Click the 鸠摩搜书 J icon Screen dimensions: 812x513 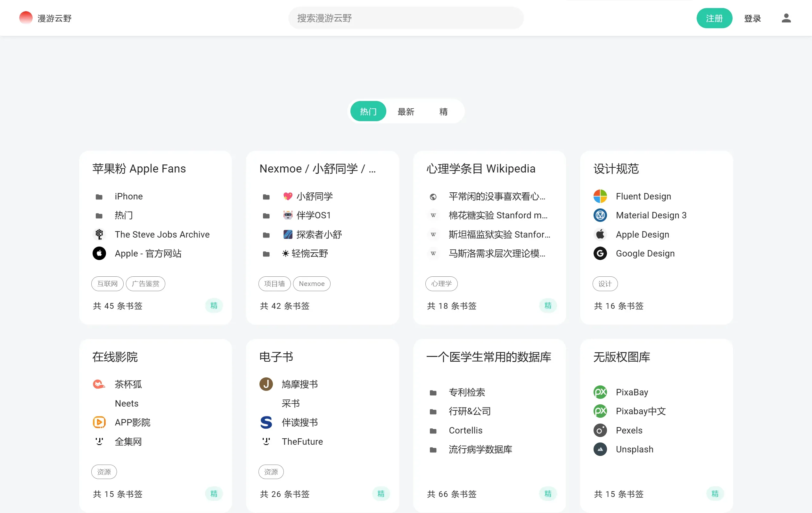(266, 384)
